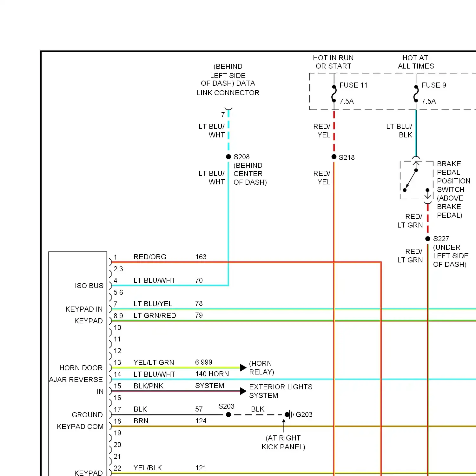The height and width of the screenshot is (476, 476).
Task: Click the G203 ground label
Action: [304, 414]
